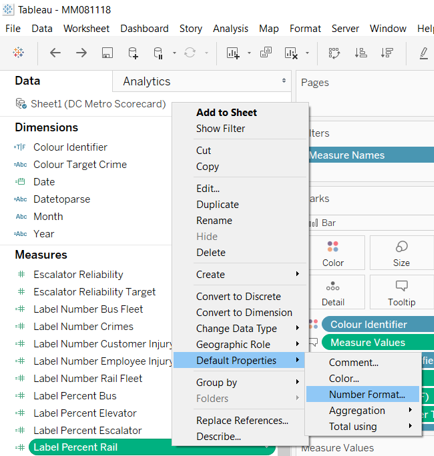Click the Redo forward arrow

pyautogui.click(x=81, y=53)
